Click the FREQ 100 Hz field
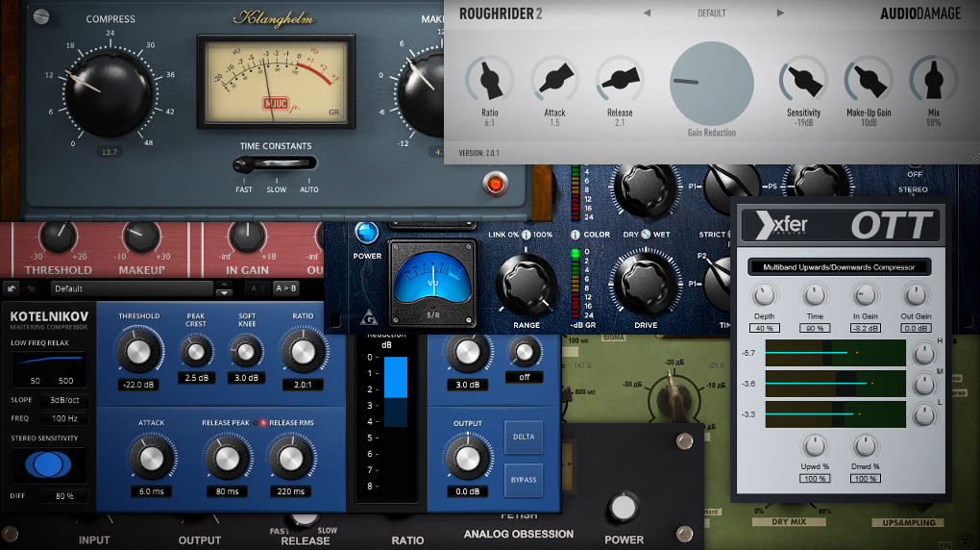Image resolution: width=980 pixels, height=550 pixels. (63, 418)
